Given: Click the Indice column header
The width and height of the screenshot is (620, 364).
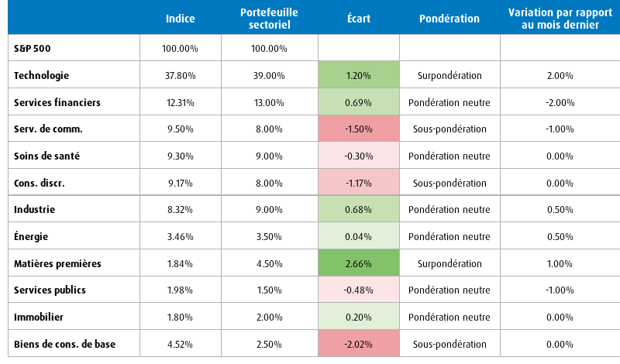Looking at the screenshot, I should coord(181,19).
